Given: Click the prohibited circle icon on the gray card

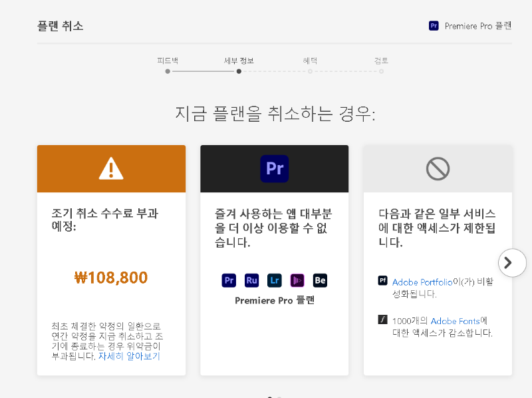Looking at the screenshot, I should coord(438,169).
